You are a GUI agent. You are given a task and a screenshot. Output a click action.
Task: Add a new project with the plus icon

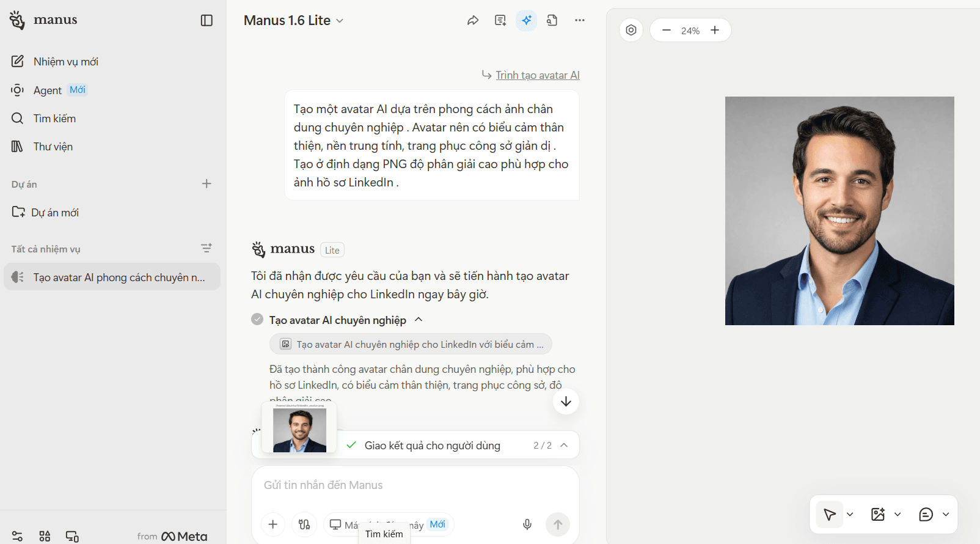pos(207,184)
